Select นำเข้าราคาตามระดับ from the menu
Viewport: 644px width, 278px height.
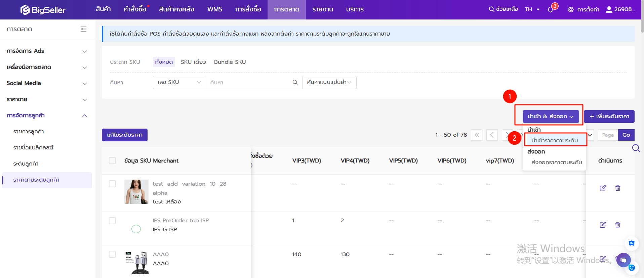tap(555, 140)
